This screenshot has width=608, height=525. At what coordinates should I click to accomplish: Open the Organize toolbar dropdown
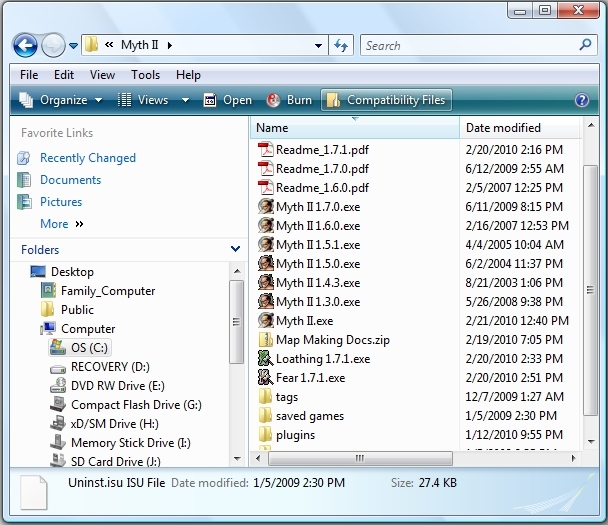(x=61, y=100)
